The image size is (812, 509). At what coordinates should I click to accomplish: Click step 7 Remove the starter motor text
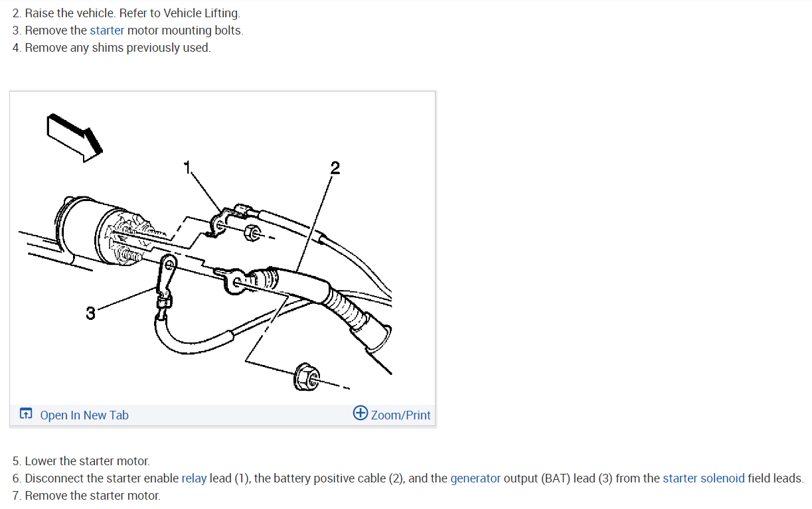[86, 495]
